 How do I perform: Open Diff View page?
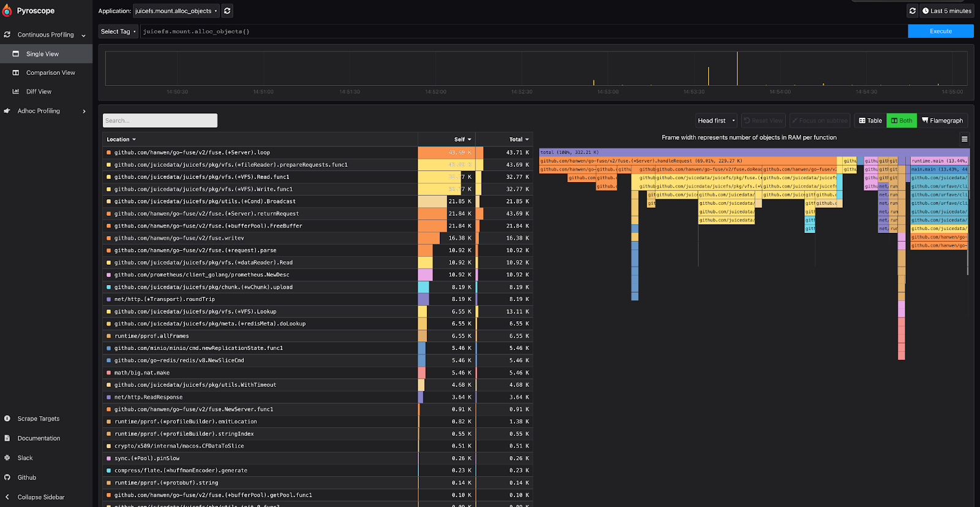(46, 91)
